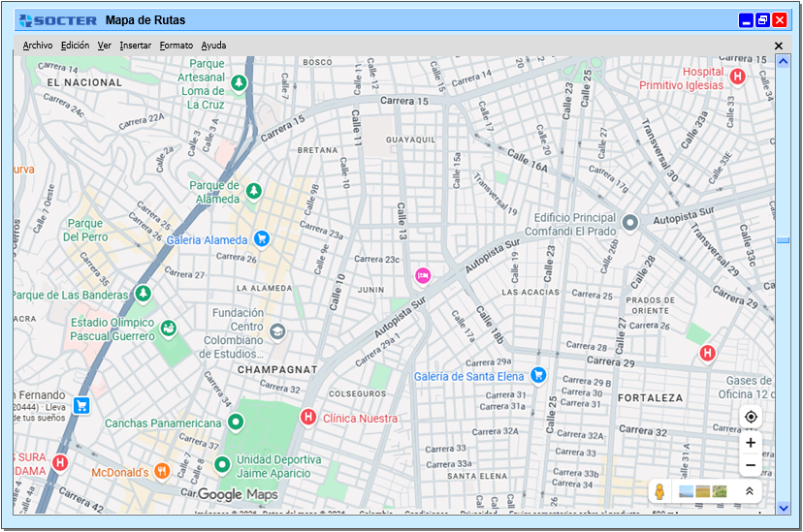Open the first sky-blue imagery thumbnail

point(686,491)
